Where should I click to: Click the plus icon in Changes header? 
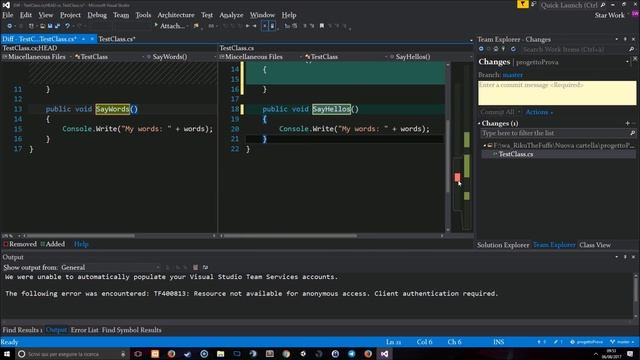pyautogui.click(x=627, y=123)
